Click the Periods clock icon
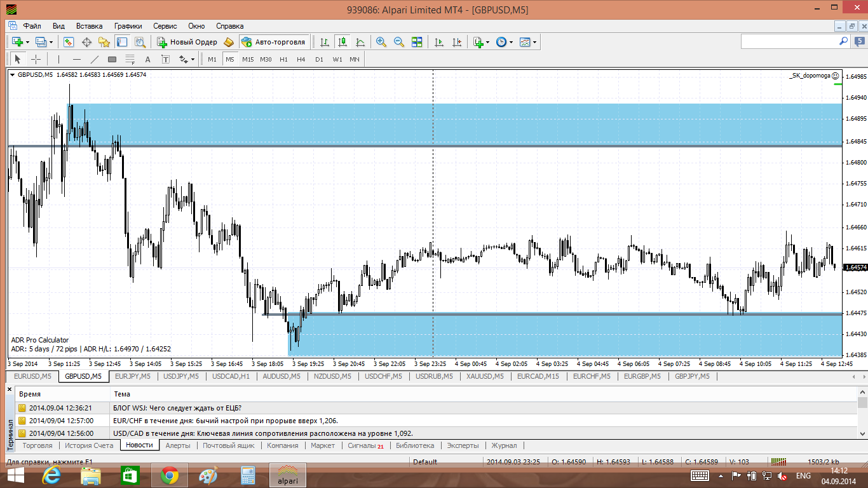The height and width of the screenshot is (488, 868). pos(501,42)
